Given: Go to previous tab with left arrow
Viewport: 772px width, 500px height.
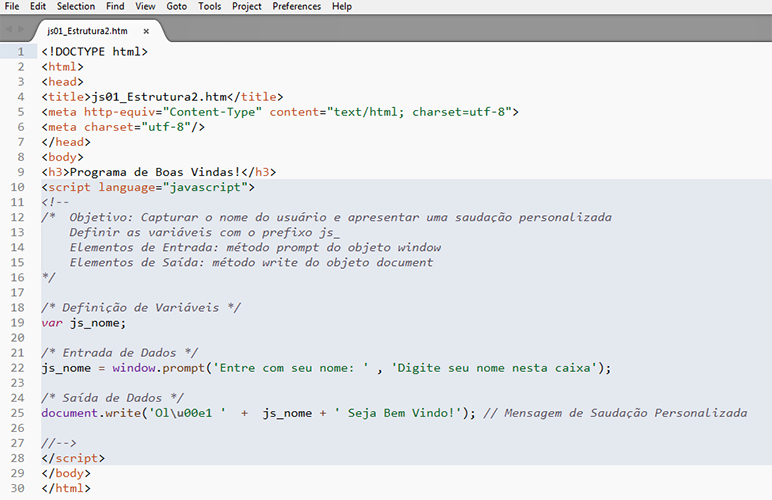Looking at the screenshot, I should click(8, 29).
